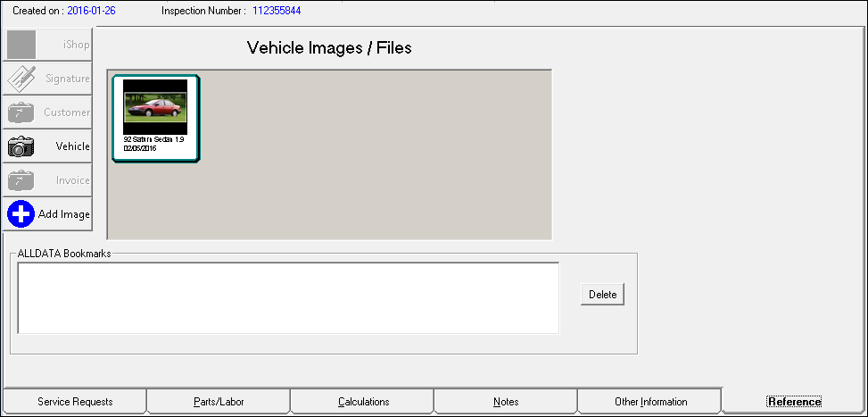The height and width of the screenshot is (417, 868).
Task: Select the red Saturn sedan thumbnail
Action: click(x=155, y=107)
